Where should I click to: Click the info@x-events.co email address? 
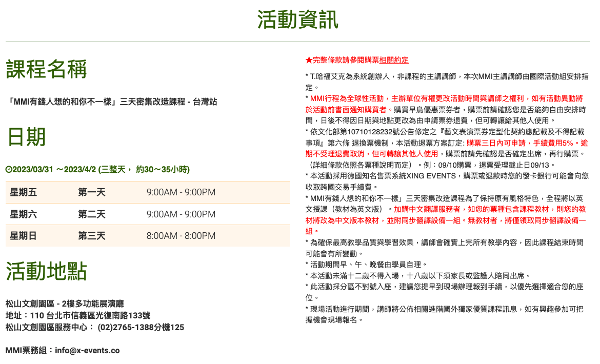tap(87, 351)
